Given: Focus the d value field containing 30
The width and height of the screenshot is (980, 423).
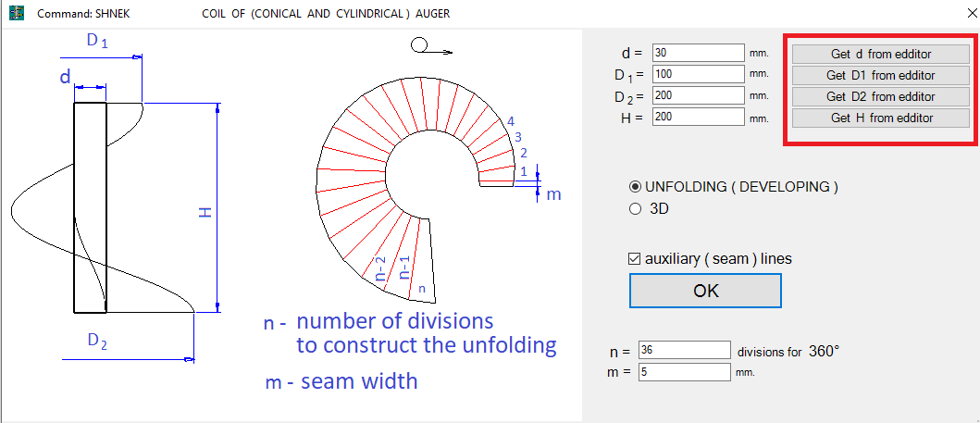Looking at the screenshot, I should pyautogui.click(x=699, y=53).
